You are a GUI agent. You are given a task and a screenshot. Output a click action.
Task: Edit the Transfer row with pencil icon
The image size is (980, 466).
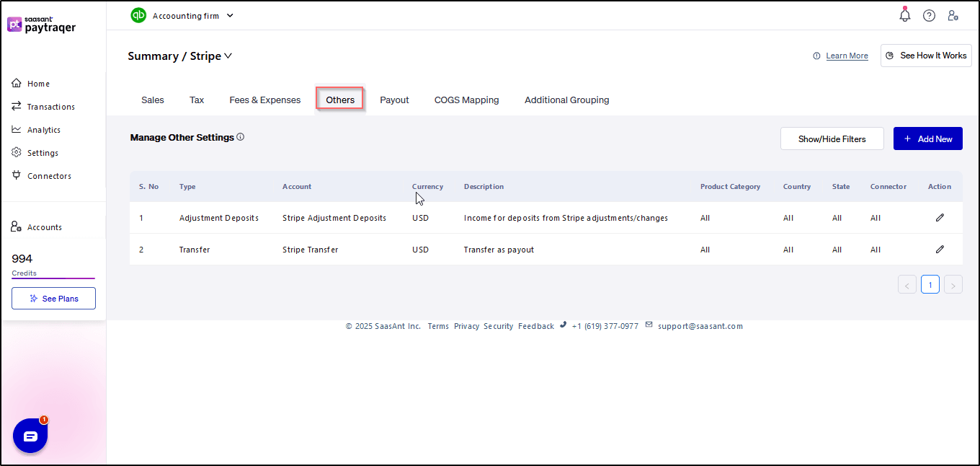pyautogui.click(x=940, y=250)
